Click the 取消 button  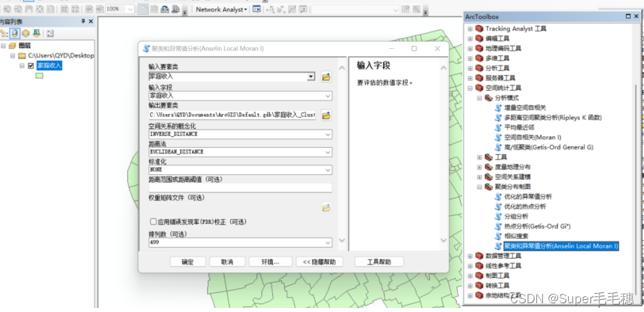(227, 262)
